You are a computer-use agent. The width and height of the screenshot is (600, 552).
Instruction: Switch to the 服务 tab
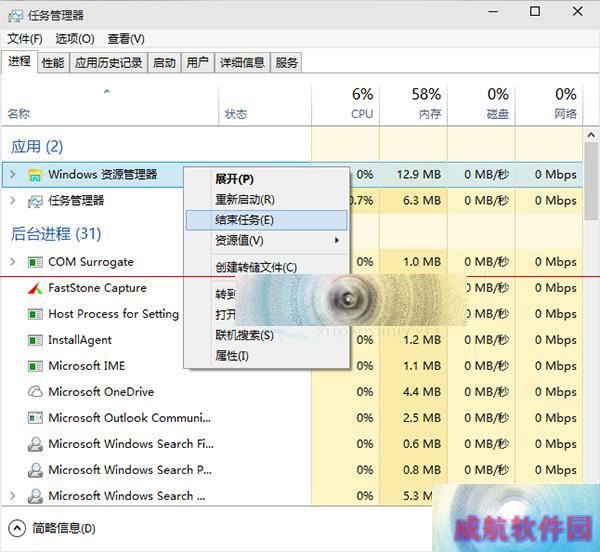tap(287, 62)
